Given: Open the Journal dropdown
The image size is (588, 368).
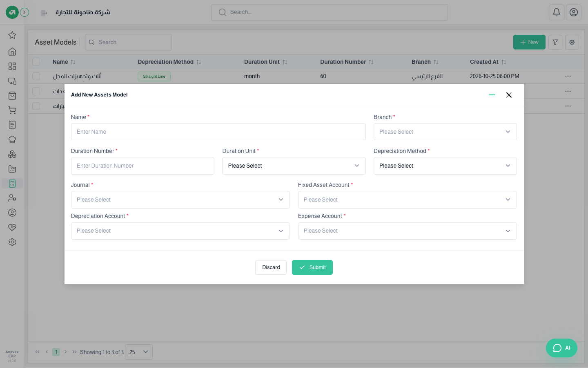Looking at the screenshot, I should 180,200.
